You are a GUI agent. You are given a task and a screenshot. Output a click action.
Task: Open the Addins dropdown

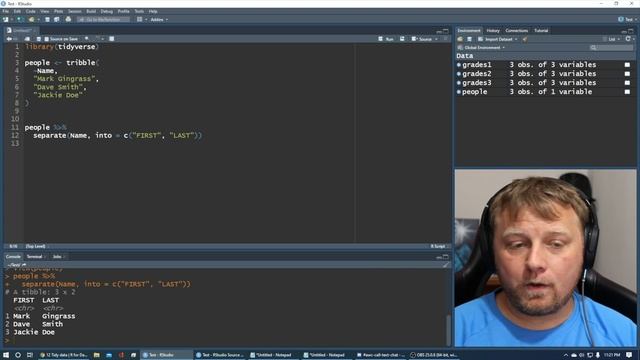pyautogui.click(x=159, y=20)
